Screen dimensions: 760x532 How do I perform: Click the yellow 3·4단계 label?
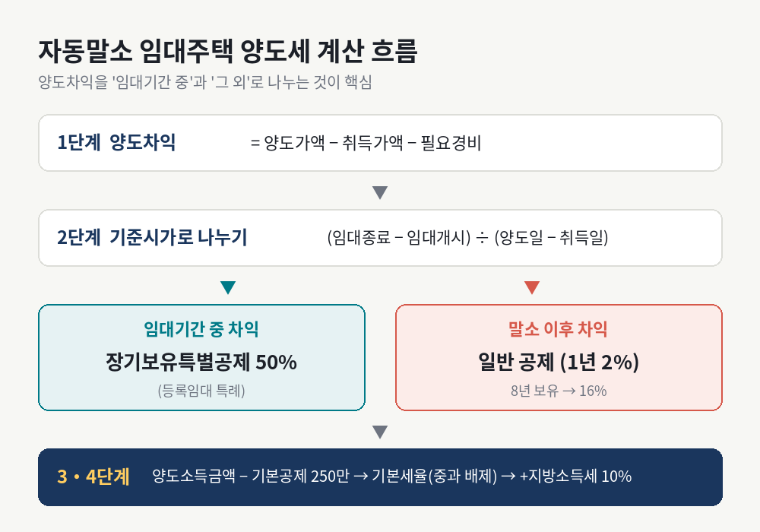click(93, 477)
